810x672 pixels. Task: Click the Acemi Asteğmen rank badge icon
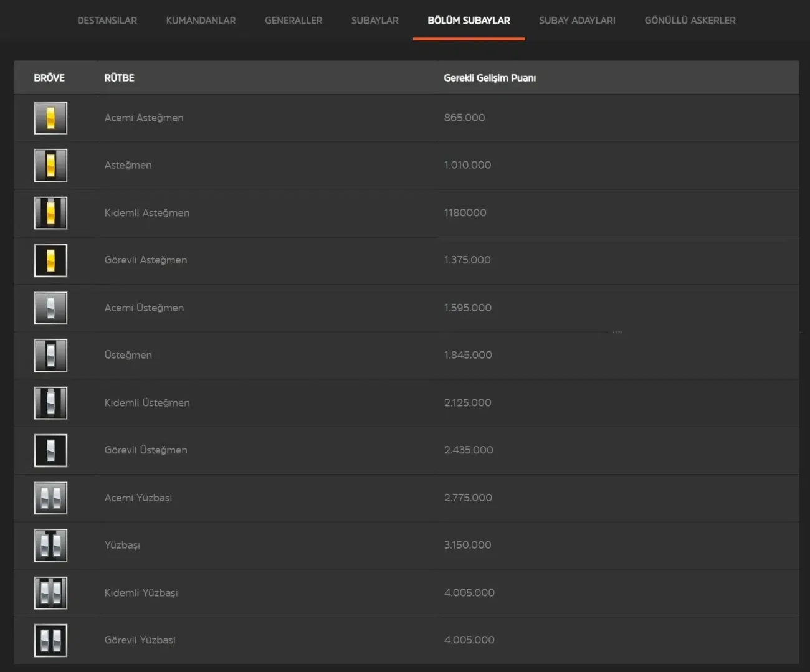[50, 118]
